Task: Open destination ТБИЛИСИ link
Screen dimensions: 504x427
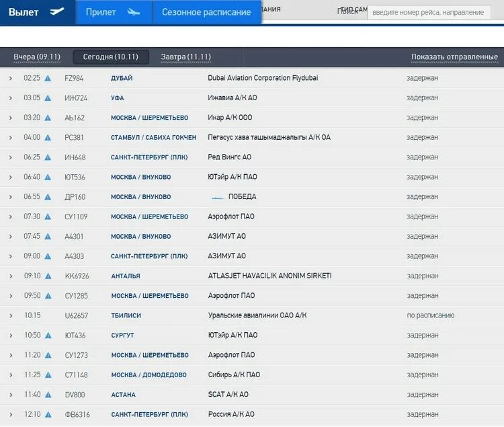Action: click(x=126, y=316)
